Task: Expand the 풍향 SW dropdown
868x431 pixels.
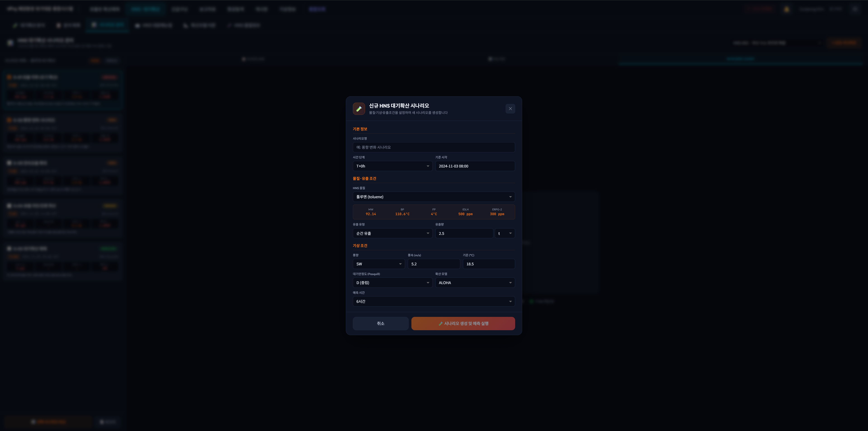Action: [x=378, y=264]
